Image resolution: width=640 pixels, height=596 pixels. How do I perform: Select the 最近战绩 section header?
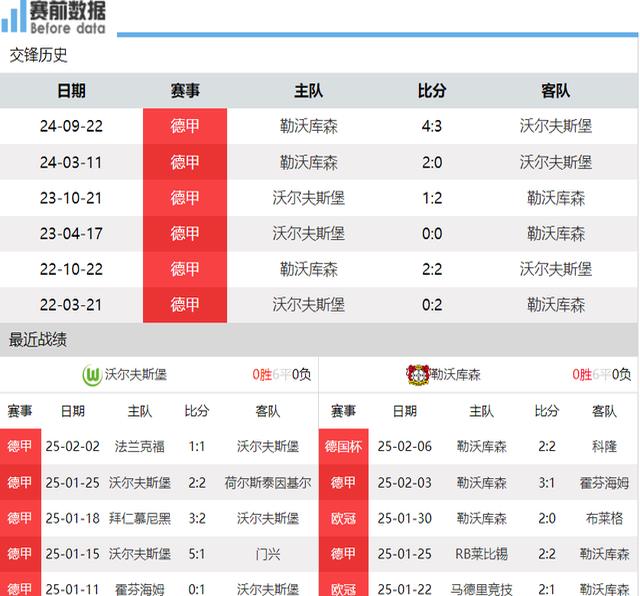point(38,340)
